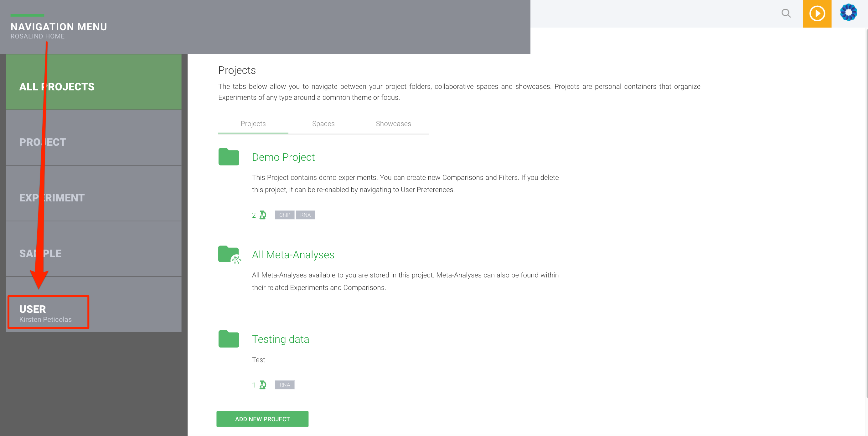Click the Testing data folder icon
The width and height of the screenshot is (868, 436).
click(x=229, y=339)
